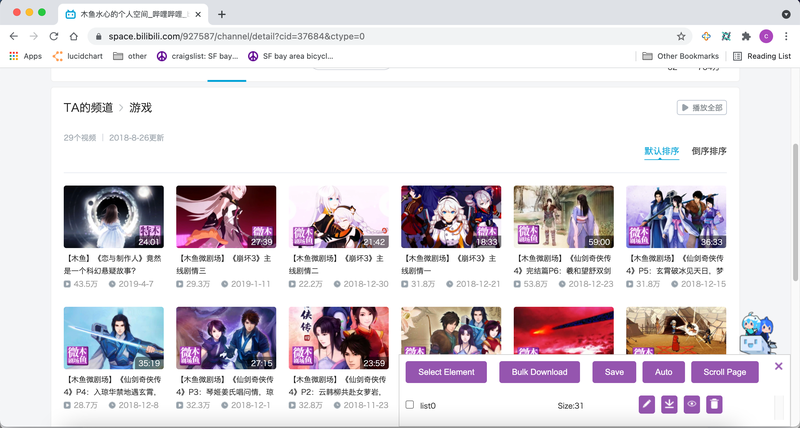Screen dimensions: 800x428
Task: Click the Save button
Action: click(614, 372)
